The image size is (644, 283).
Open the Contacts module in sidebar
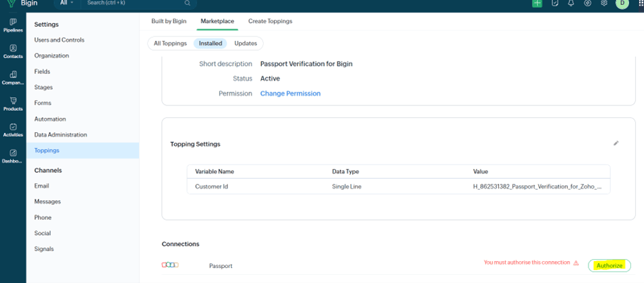tap(13, 51)
